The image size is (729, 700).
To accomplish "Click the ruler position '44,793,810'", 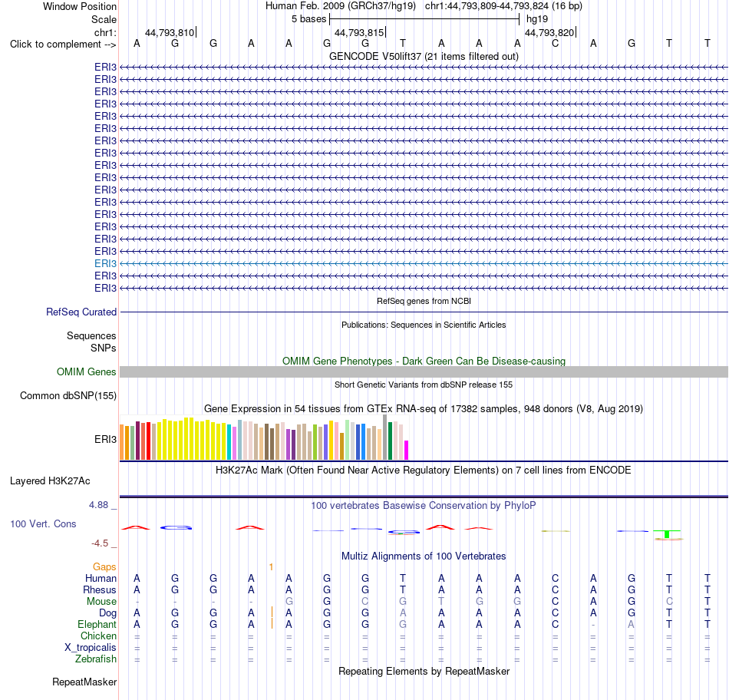I will [x=170, y=32].
